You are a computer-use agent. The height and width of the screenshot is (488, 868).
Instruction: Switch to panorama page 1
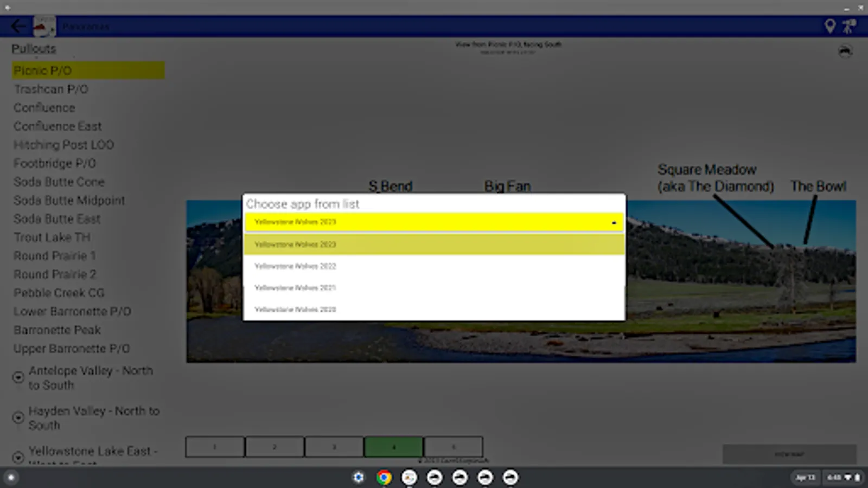[215, 447]
